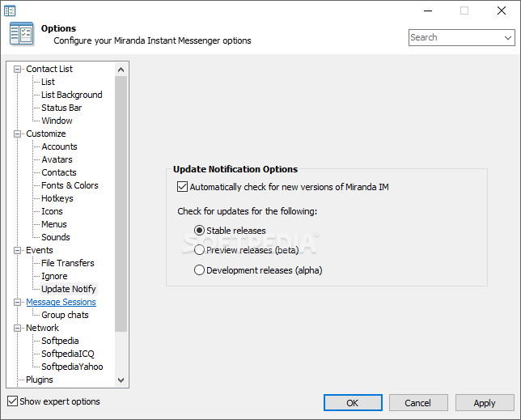Click the Options icon in the title bar
Viewport: 521px width, 420px height.
tap(10, 11)
